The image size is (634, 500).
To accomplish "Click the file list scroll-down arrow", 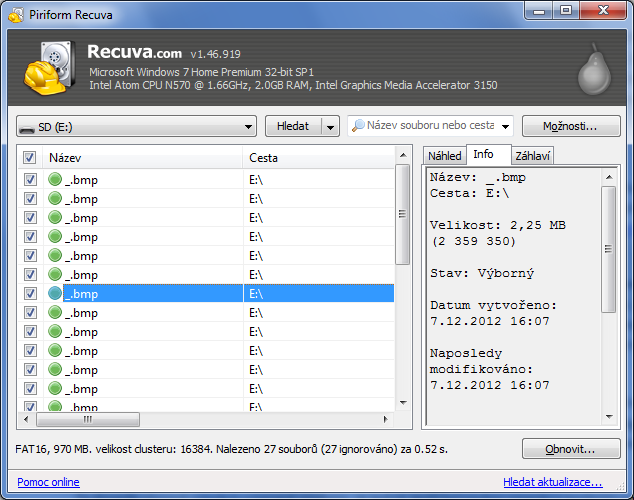I will click(403, 403).
